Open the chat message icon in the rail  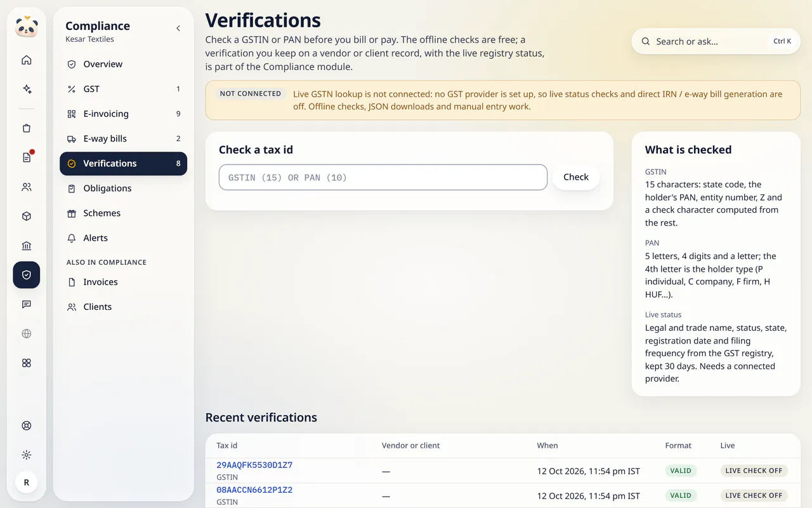pos(27,304)
